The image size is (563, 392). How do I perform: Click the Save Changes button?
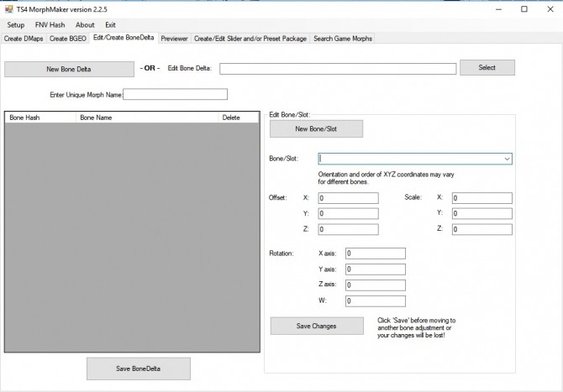click(316, 326)
